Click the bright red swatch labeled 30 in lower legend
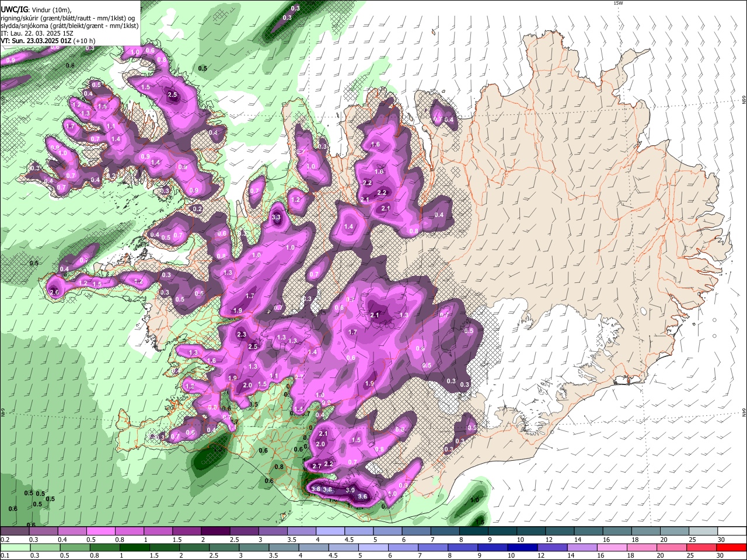 pos(732,547)
